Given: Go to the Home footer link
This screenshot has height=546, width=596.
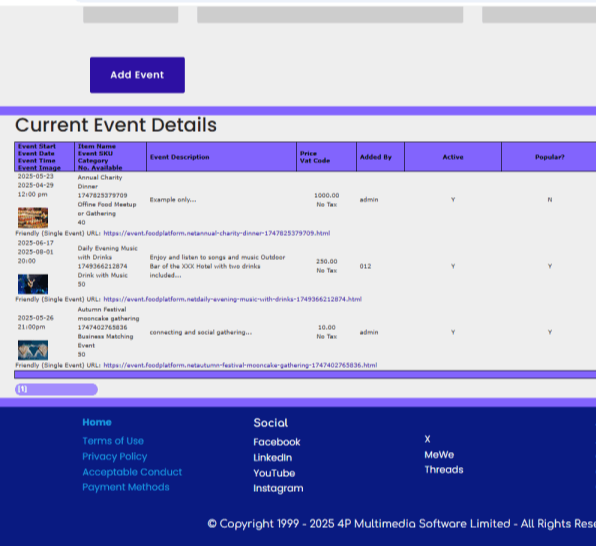Looking at the screenshot, I should coord(97,422).
